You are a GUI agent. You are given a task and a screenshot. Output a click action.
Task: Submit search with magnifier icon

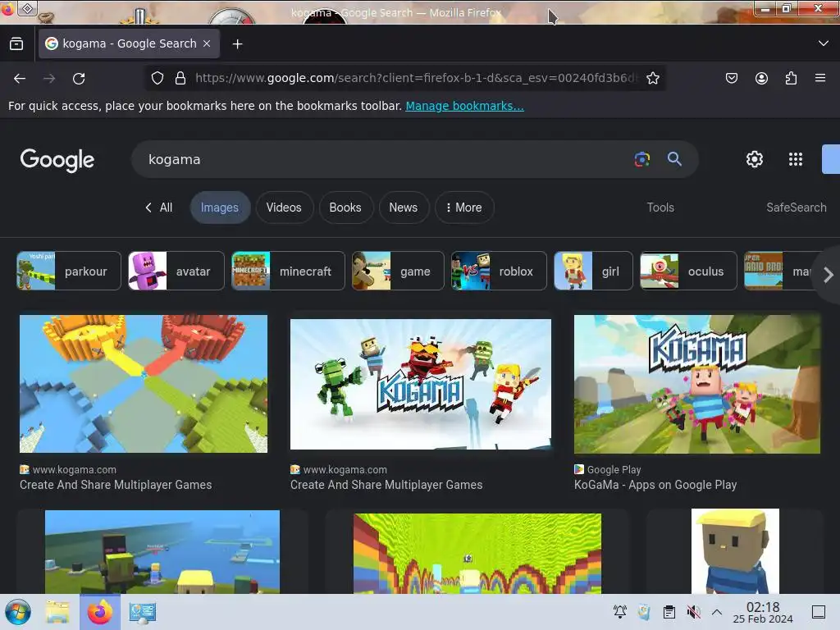674,159
